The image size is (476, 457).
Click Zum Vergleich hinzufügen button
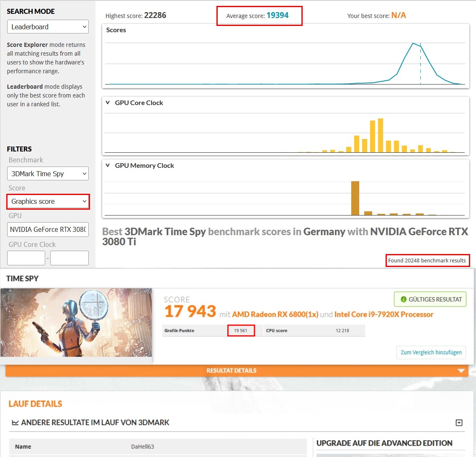pyautogui.click(x=431, y=352)
